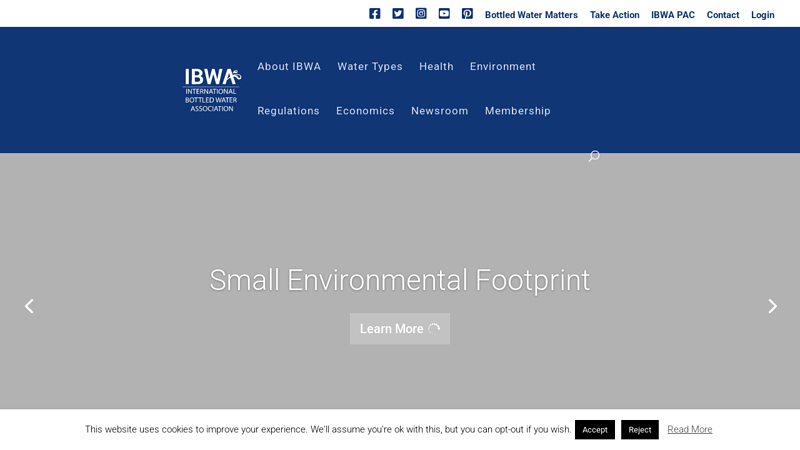
Task: Open the IBWA Pinterest icon
Action: coord(467,14)
